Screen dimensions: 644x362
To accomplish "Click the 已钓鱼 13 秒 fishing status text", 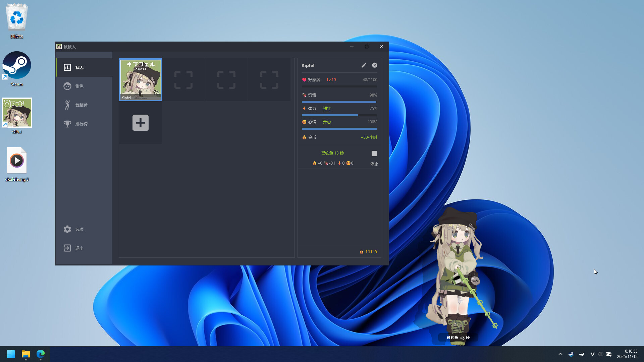I will pyautogui.click(x=332, y=153).
